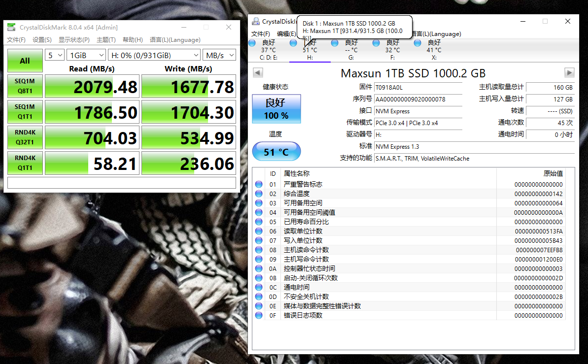Click the serial number field AA000000009020000078
This screenshot has width=588, height=364.
pyautogui.click(x=418, y=99)
